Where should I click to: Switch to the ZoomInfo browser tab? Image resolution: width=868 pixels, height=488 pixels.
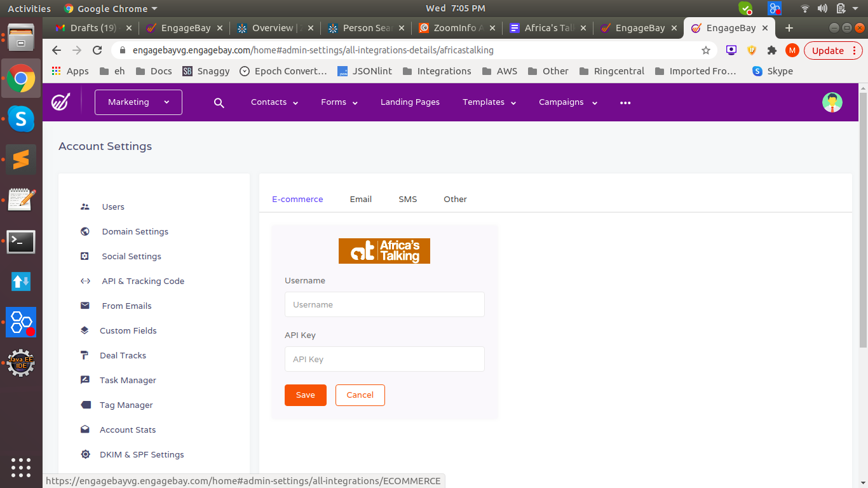pos(457,28)
